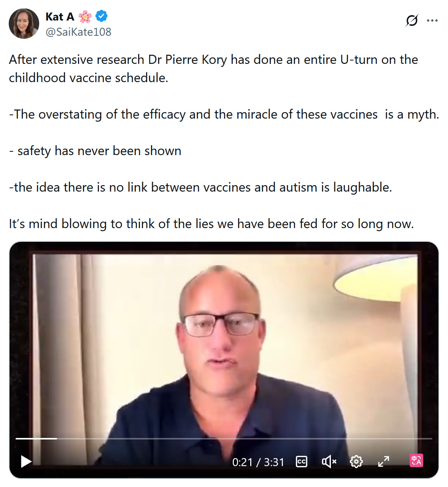Open Kat A's profile avatar

(x=24, y=24)
